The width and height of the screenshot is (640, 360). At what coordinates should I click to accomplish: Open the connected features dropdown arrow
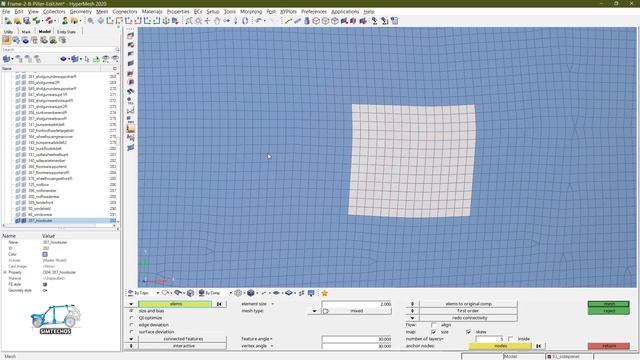131,339
